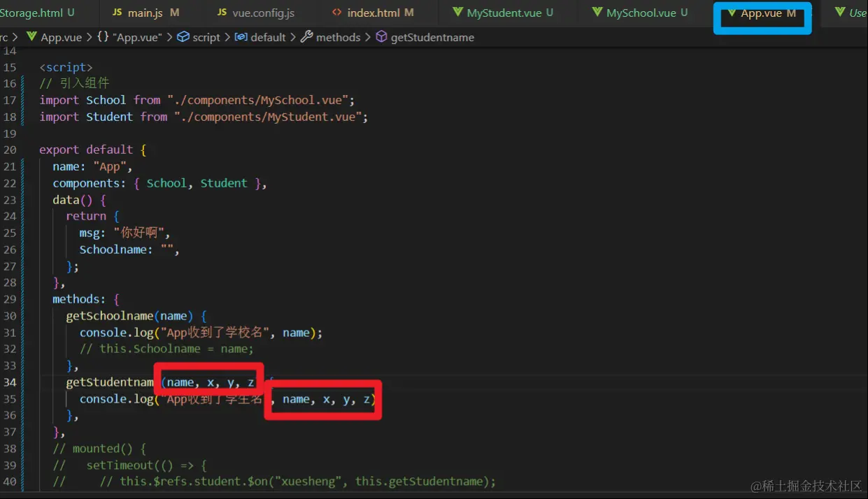
Task: Open the {} "App.vue" breadcrumb
Action: click(x=128, y=37)
